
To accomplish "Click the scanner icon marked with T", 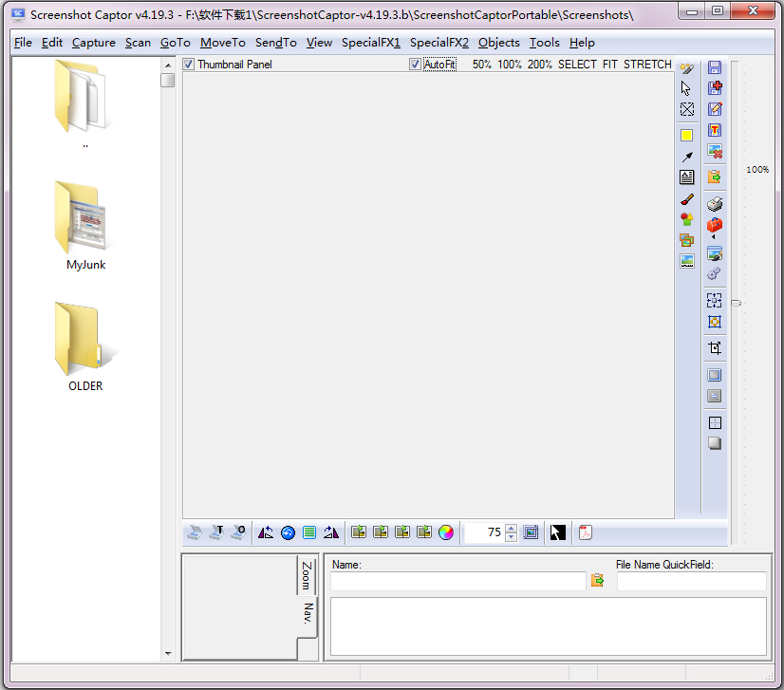I will tap(216, 533).
